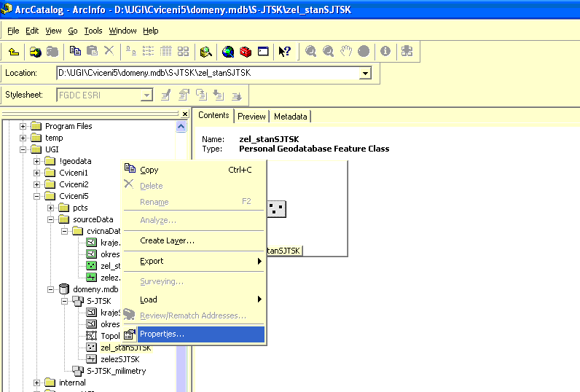Select the sourceData folder in tree

pos(93,219)
